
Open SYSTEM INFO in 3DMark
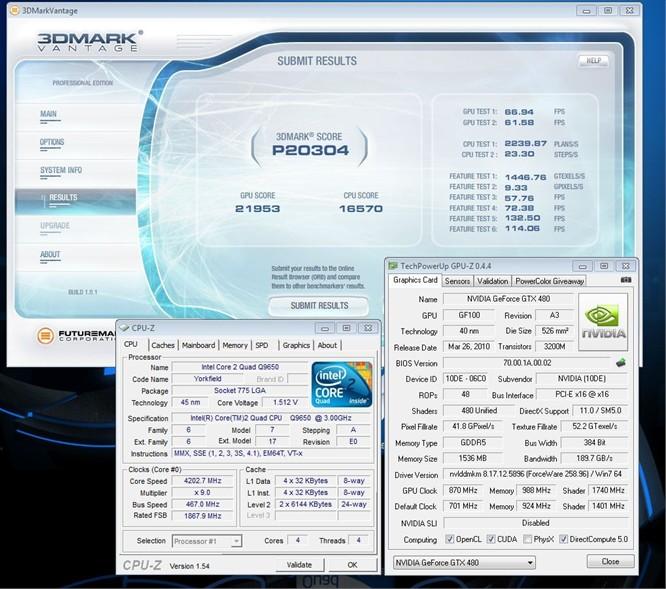coord(61,170)
